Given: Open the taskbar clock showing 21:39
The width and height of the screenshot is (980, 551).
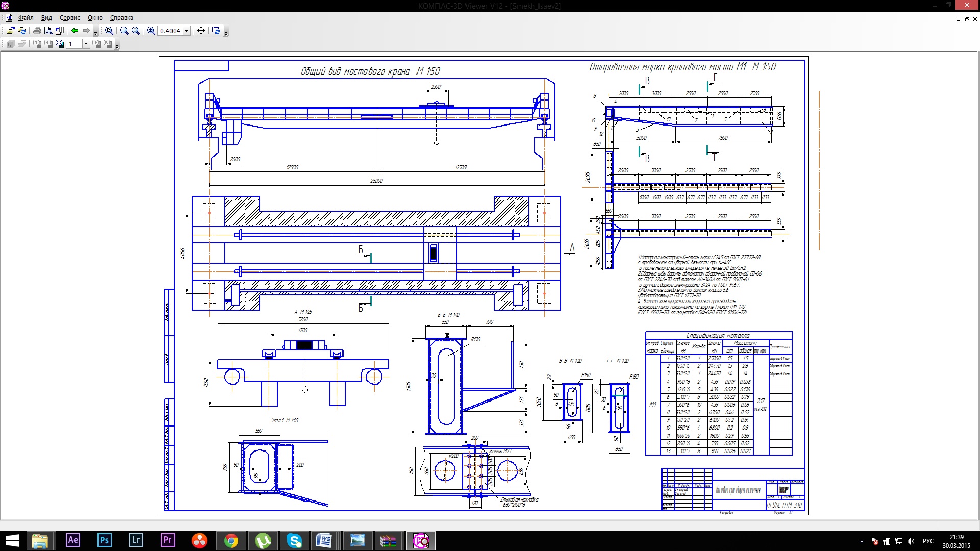Looking at the screenshot, I should [x=957, y=541].
